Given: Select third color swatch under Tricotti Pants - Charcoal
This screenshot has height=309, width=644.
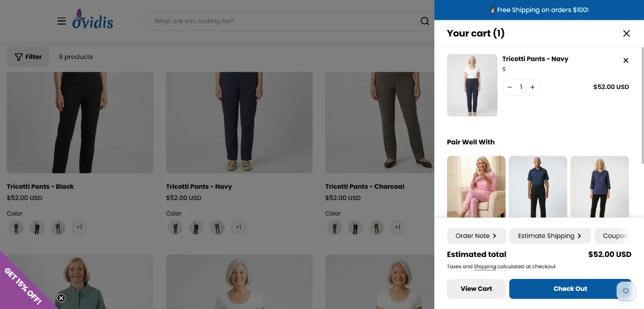Looking at the screenshot, I should click(x=376, y=227).
